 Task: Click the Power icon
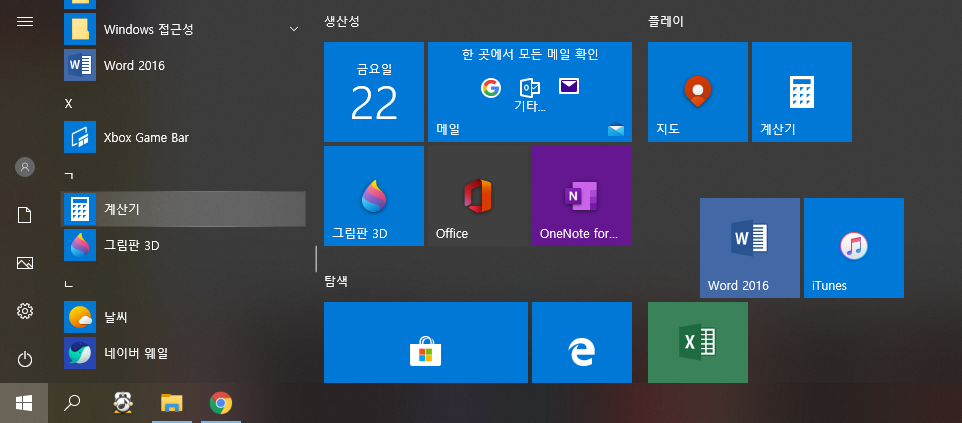[25, 359]
